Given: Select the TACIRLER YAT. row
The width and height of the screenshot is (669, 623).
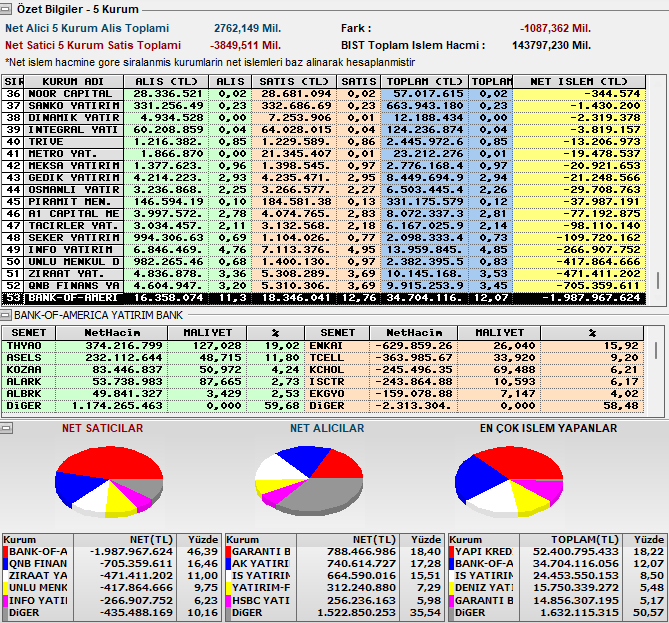Looking at the screenshot, I should (323, 226).
